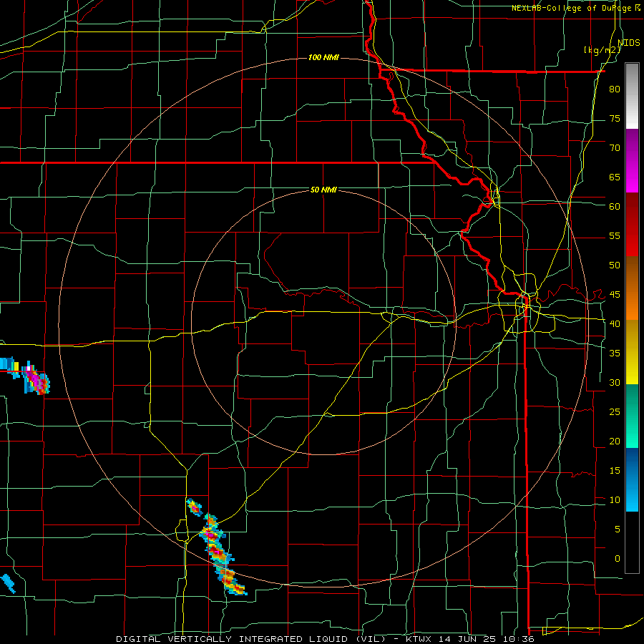644x644 pixels.
Task: Select the gray-white band of the VIL scale
Action: coord(632,96)
